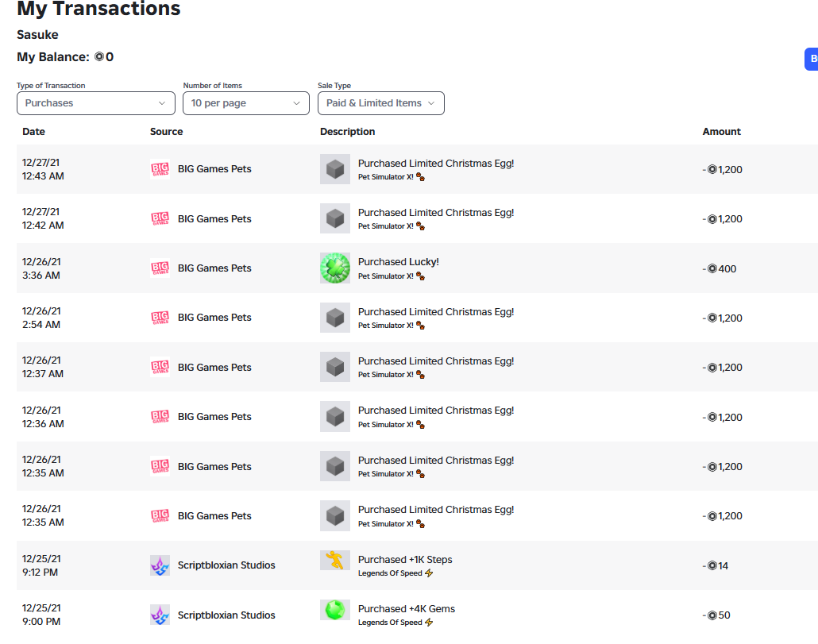Click the blue button at the right edge

click(812, 59)
